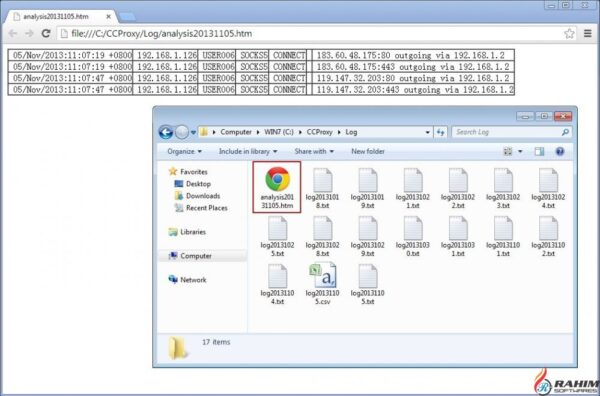The width and height of the screenshot is (600, 396).
Task: Open Chrome's hamburger menu
Action: click(x=588, y=33)
